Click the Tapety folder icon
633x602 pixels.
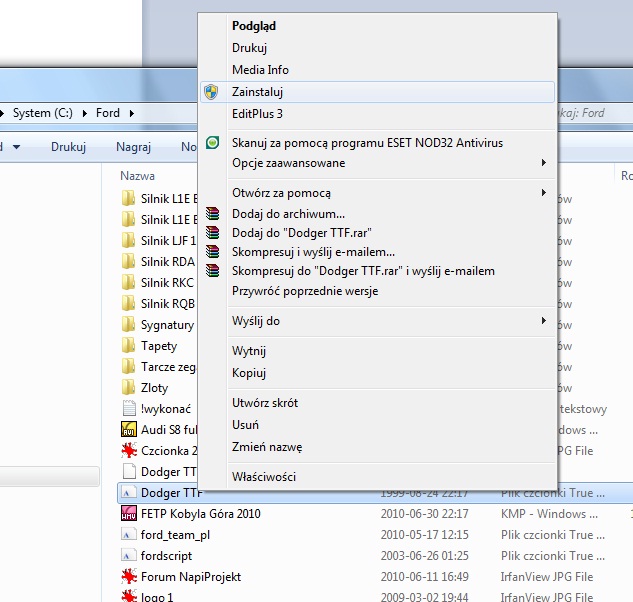coord(128,346)
